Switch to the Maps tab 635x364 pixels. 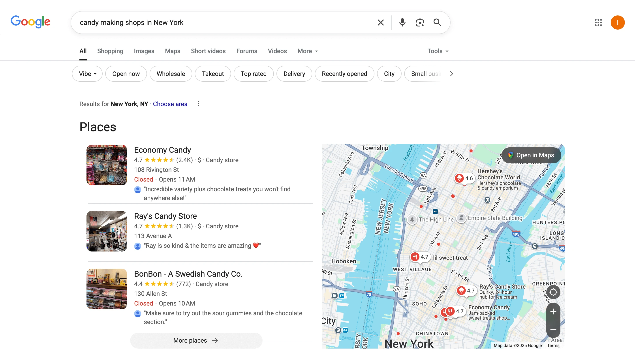tap(173, 51)
